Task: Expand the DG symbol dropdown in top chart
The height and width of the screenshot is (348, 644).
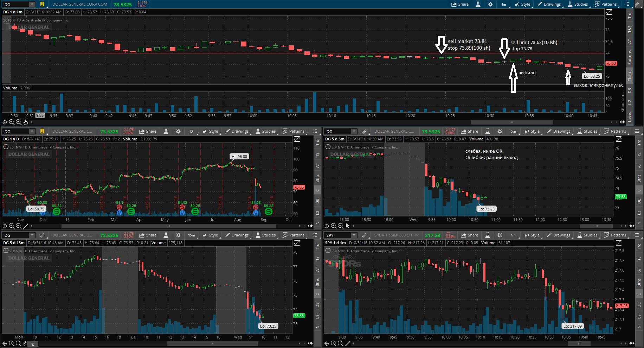Action: [32, 4]
